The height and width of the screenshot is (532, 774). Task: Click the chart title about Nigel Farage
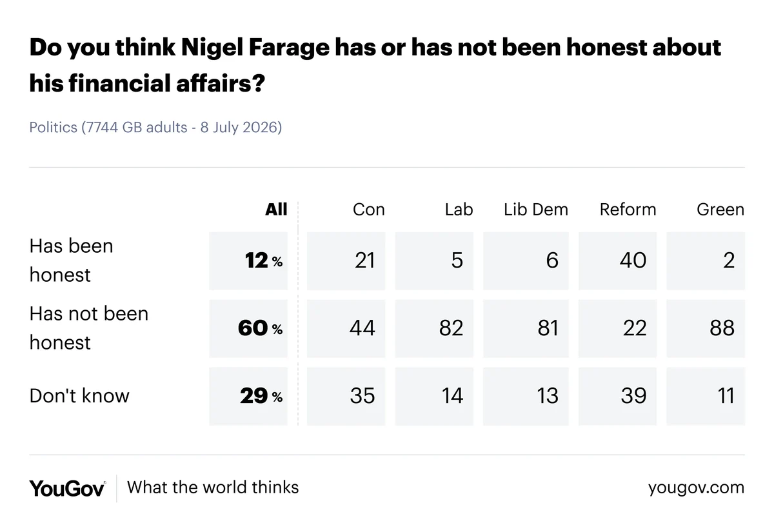[375, 66]
